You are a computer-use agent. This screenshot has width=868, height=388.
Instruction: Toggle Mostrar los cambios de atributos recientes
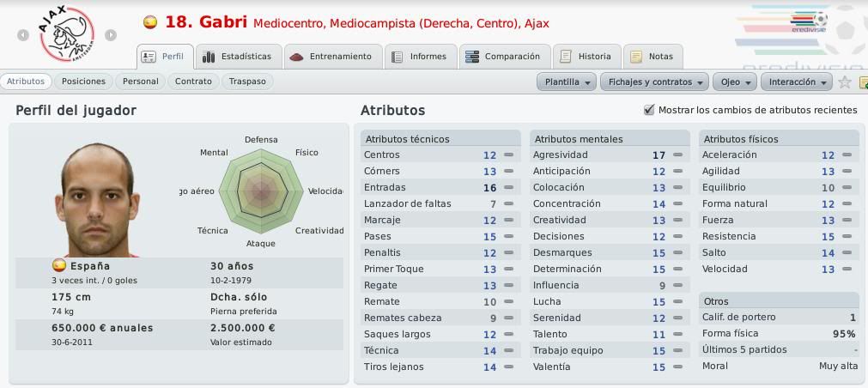[649, 110]
